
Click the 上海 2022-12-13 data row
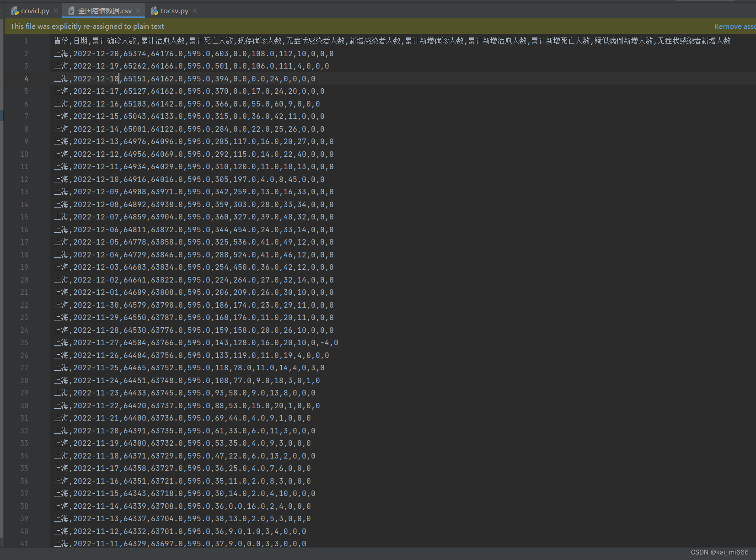pos(193,141)
